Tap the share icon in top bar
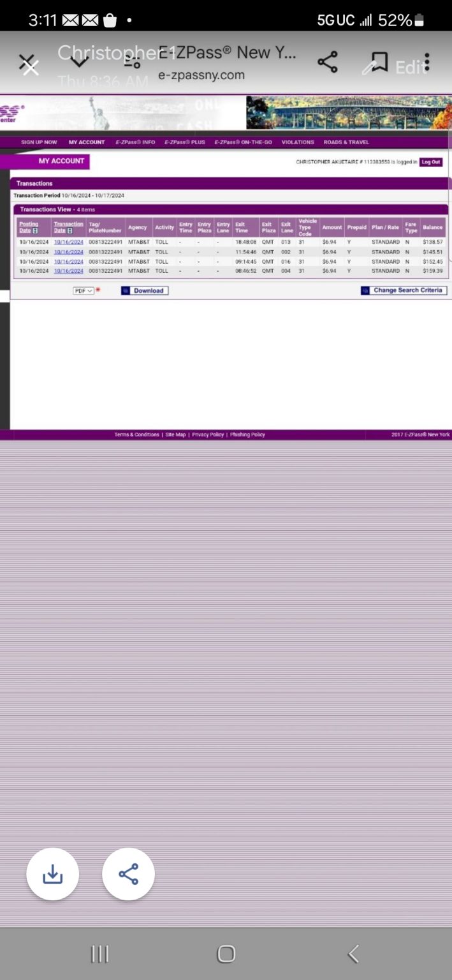The width and height of the screenshot is (452, 980). 327,62
